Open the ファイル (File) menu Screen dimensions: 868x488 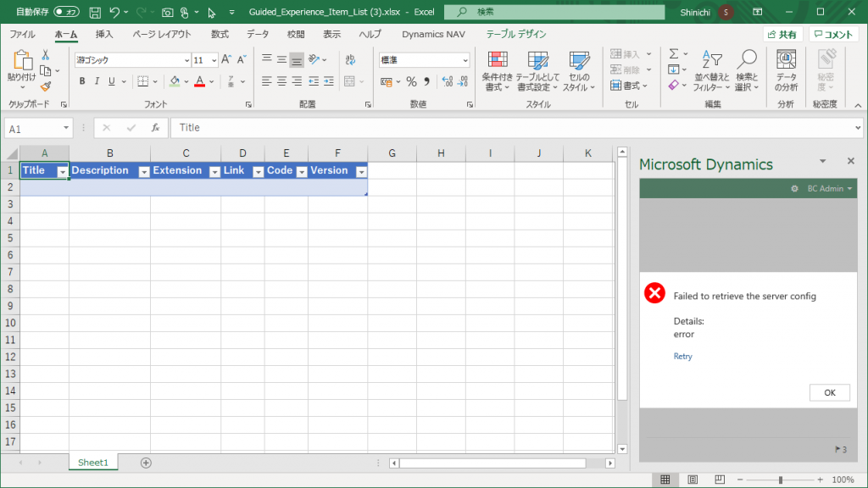[x=23, y=34]
